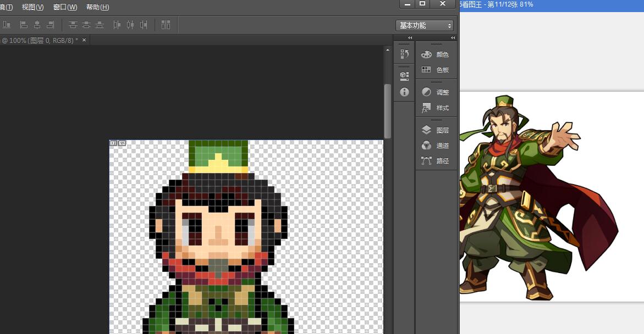Click distribute bottom edges icon

point(100,25)
